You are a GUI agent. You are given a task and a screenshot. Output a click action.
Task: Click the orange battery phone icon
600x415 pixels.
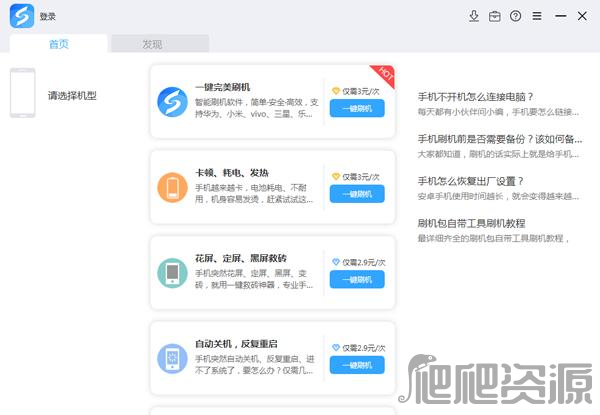pos(172,187)
